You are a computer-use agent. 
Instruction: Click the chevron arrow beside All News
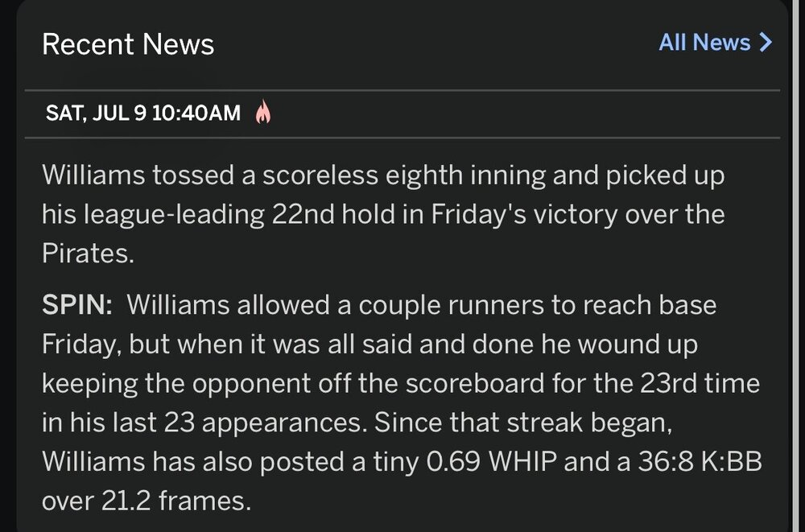coord(766,43)
